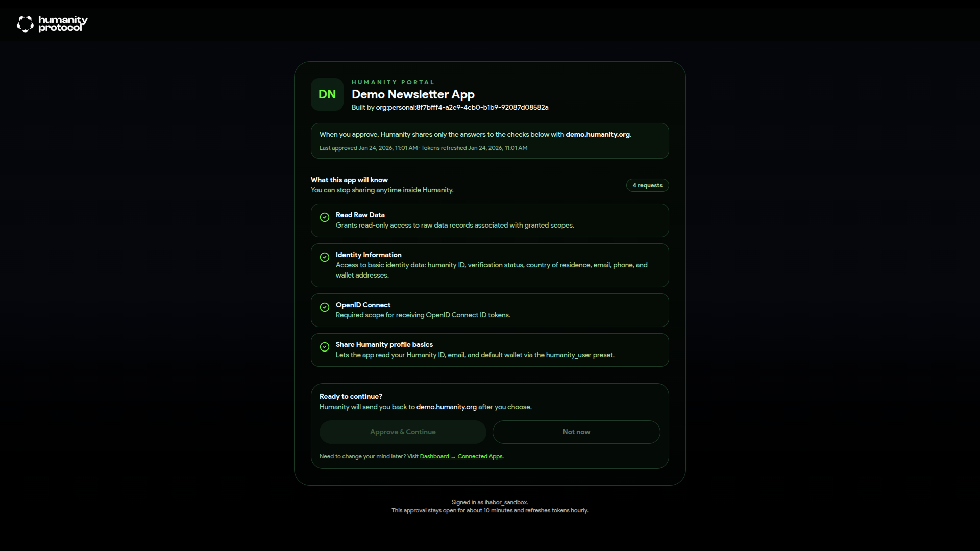
Task: Click the 4 requests badge
Action: pos(647,185)
